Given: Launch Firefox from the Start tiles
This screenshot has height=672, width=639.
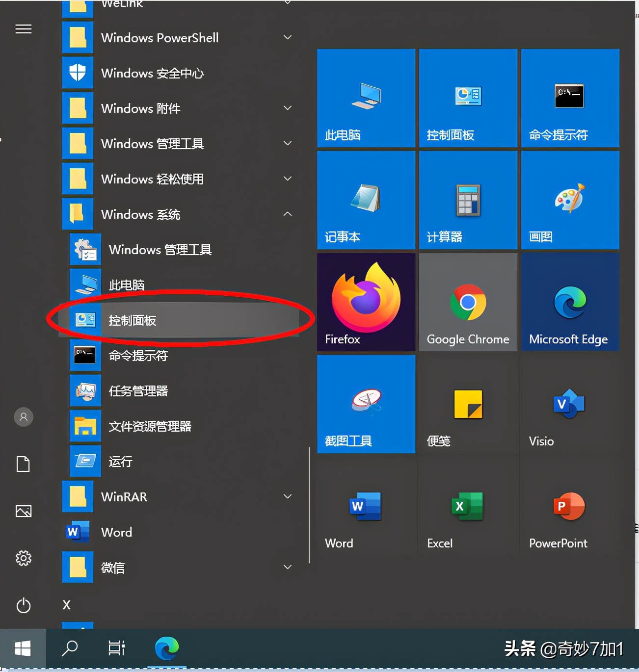Looking at the screenshot, I should [x=366, y=302].
